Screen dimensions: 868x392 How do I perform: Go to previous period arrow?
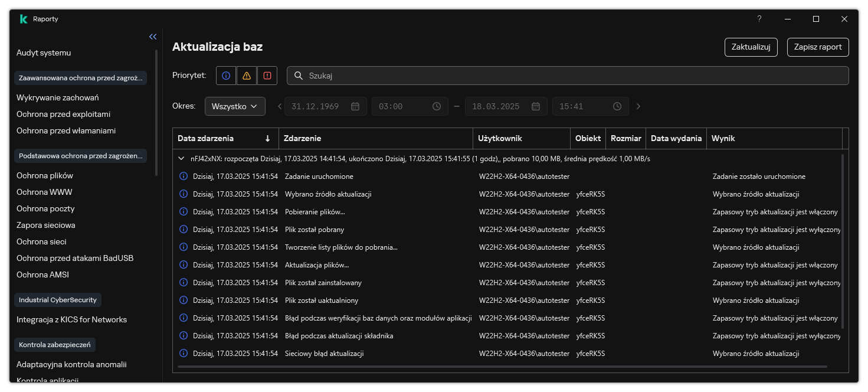click(280, 106)
